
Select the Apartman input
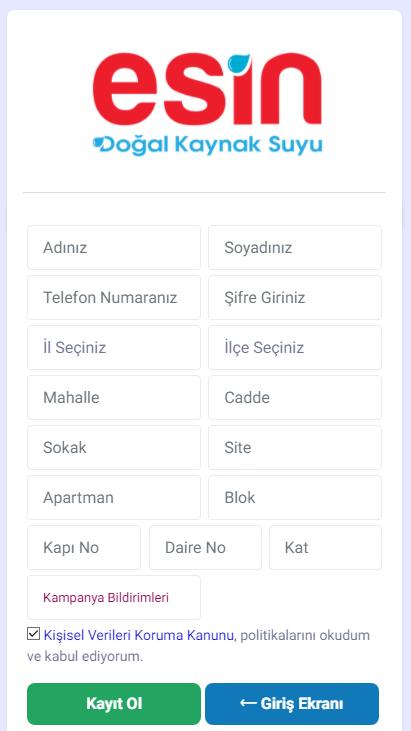114,497
